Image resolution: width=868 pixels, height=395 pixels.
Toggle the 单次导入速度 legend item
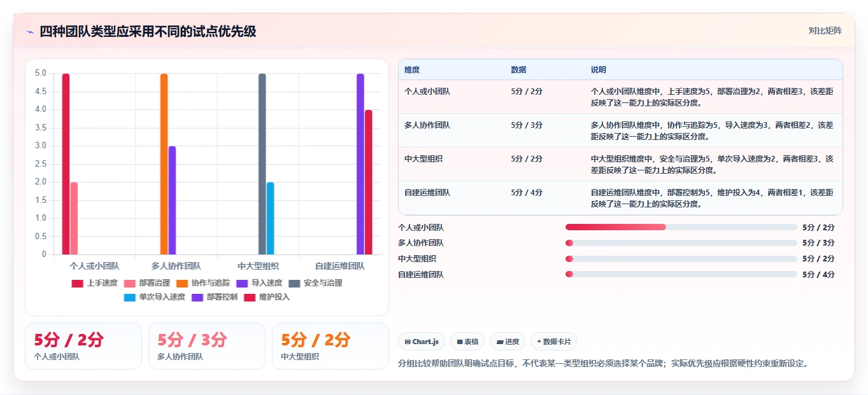[x=154, y=297]
